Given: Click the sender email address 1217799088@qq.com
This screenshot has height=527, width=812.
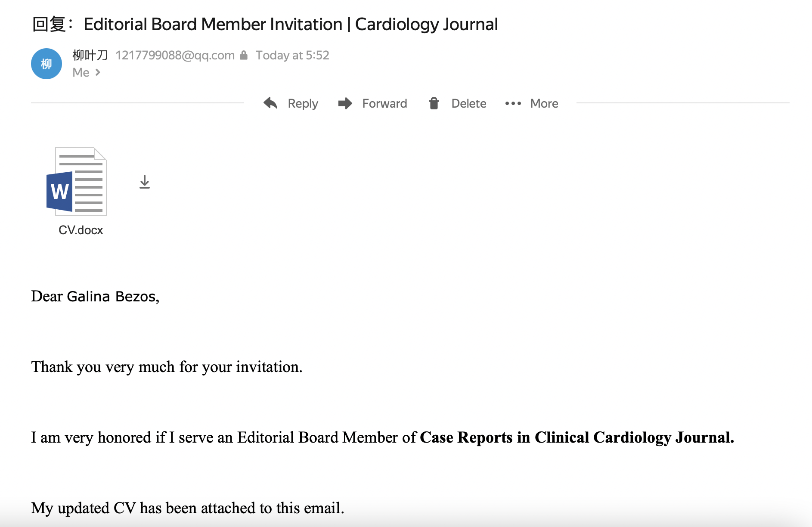Looking at the screenshot, I should click(175, 55).
